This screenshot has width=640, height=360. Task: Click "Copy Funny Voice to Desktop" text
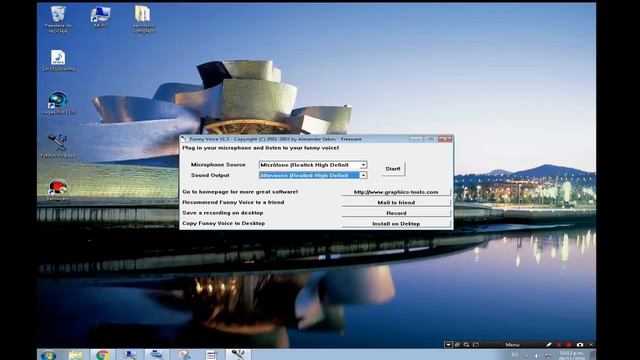[x=224, y=223]
